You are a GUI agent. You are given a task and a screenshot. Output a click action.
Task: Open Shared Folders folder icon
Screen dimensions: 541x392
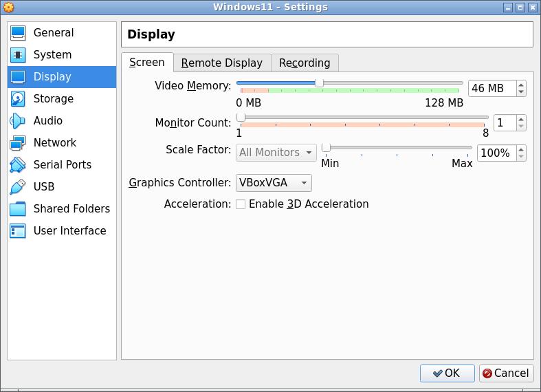(18, 209)
